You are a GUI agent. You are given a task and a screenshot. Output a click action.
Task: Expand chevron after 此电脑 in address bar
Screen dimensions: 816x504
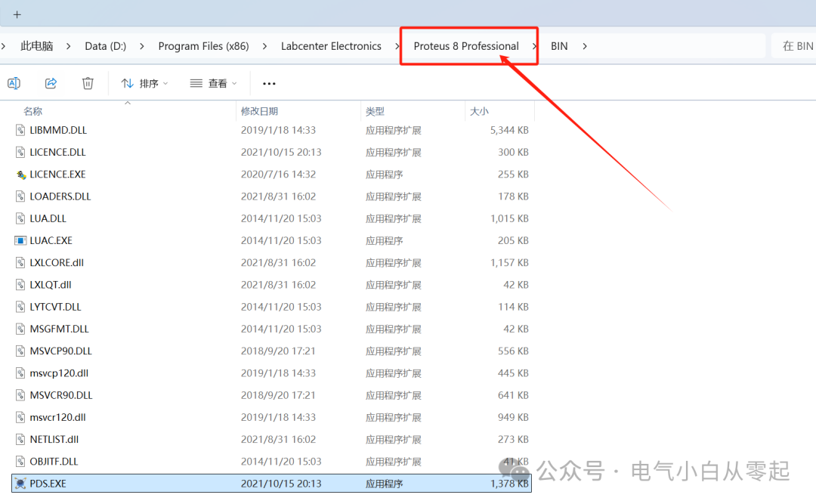pyautogui.click(x=68, y=46)
